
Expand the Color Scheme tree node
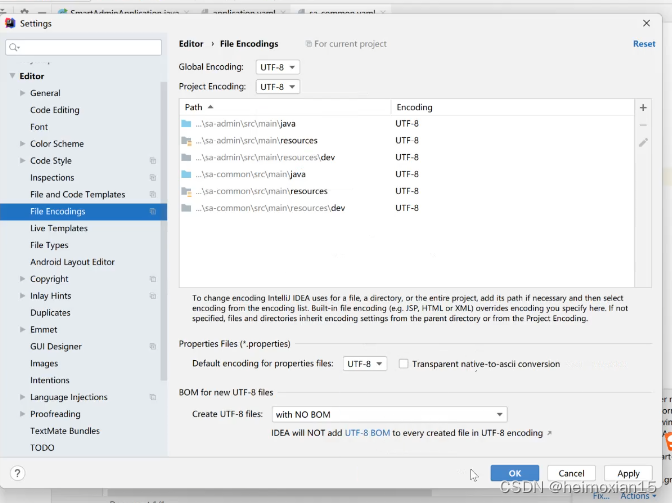(x=22, y=144)
